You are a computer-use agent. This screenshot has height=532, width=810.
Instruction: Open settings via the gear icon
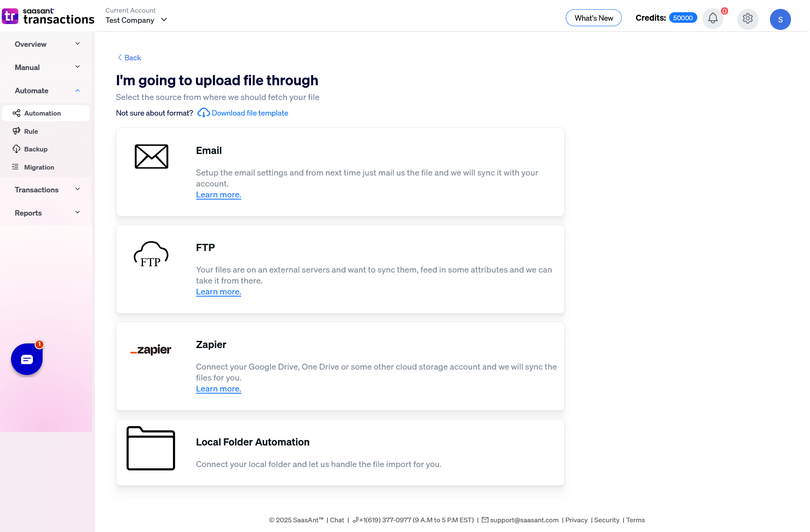click(748, 19)
